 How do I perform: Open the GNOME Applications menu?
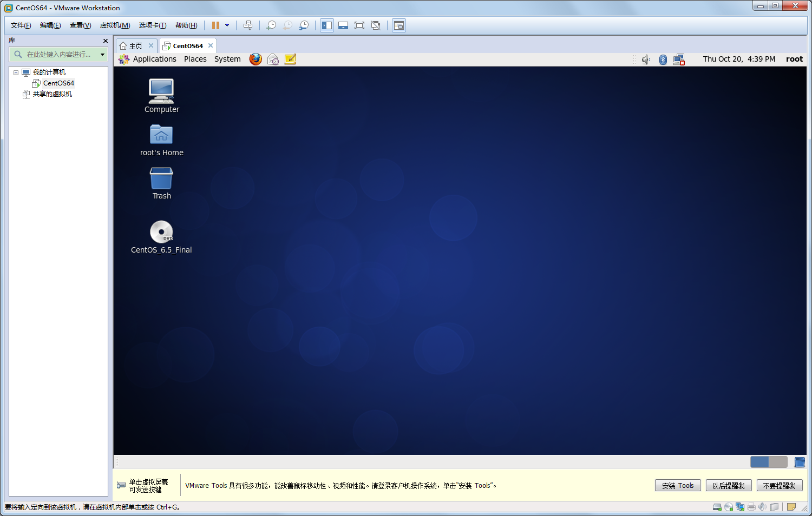point(148,59)
